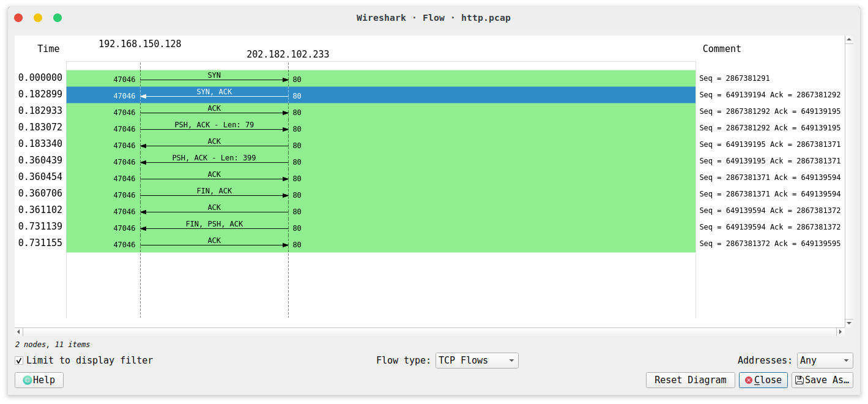Click the green maximize window icon
The image size is (868, 404).
(x=57, y=18)
